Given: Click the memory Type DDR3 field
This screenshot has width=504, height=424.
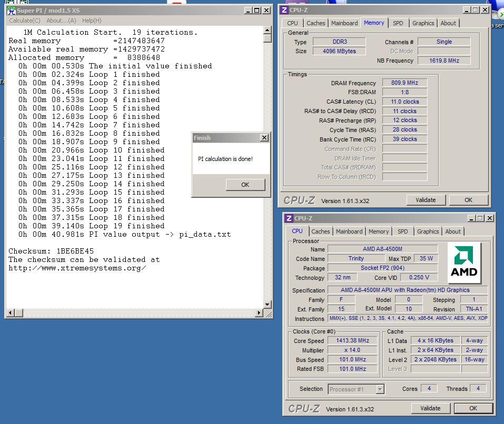Looking at the screenshot, I should pos(340,42).
